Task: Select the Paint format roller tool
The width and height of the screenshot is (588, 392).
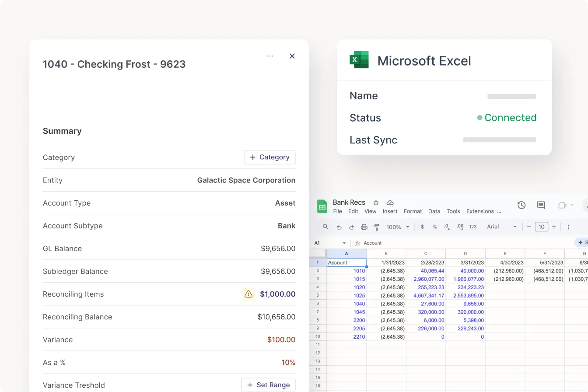Action: pyautogui.click(x=376, y=227)
